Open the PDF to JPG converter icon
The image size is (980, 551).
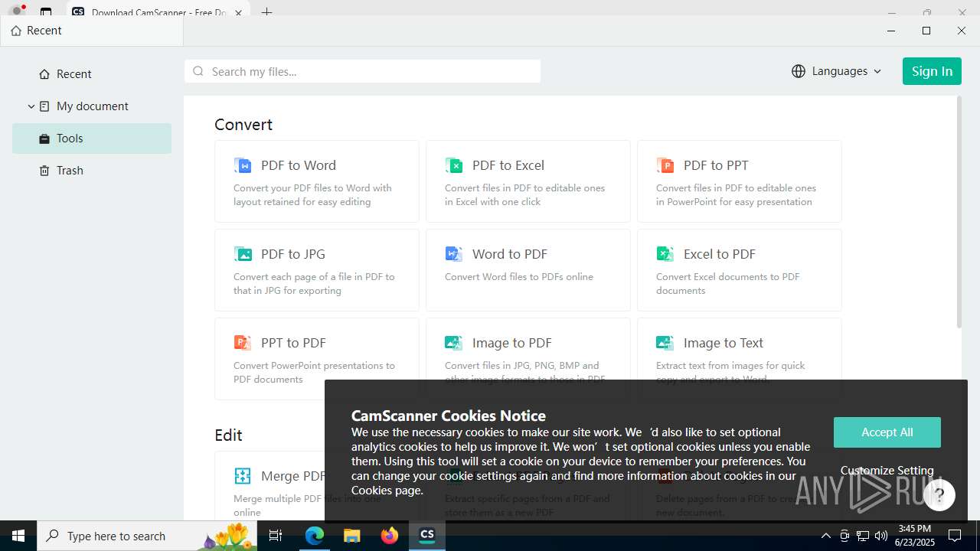243,254
